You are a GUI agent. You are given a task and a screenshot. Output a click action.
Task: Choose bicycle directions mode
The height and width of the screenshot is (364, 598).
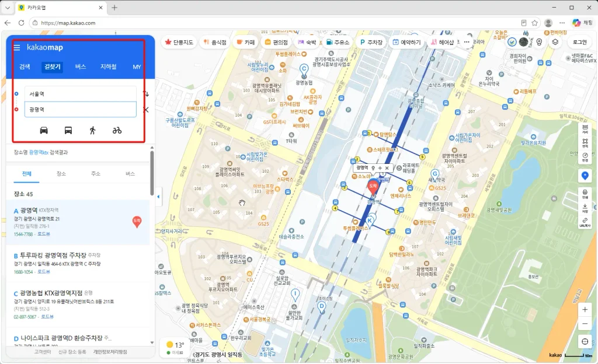click(x=117, y=131)
